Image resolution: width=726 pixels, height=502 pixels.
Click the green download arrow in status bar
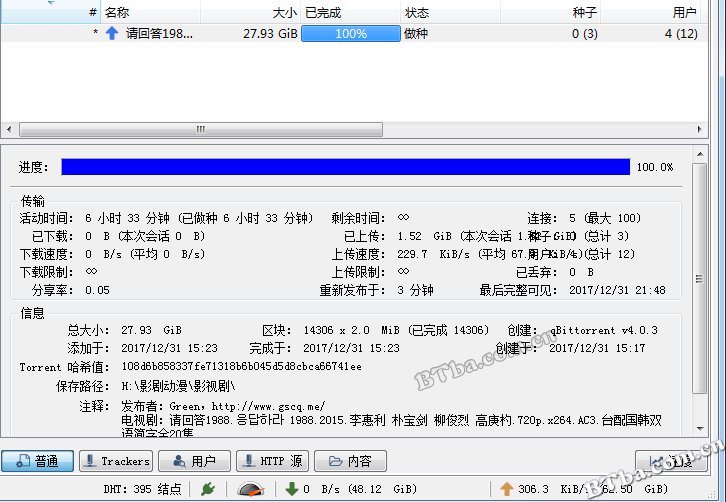coord(292,489)
